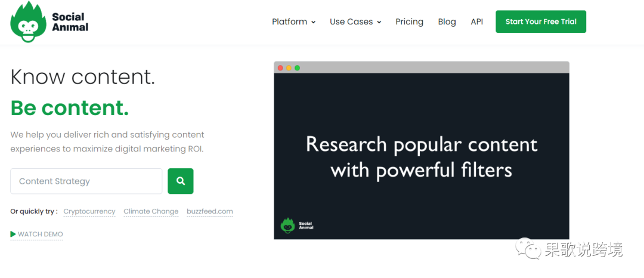Expand the Platform dropdown menu

(x=293, y=21)
